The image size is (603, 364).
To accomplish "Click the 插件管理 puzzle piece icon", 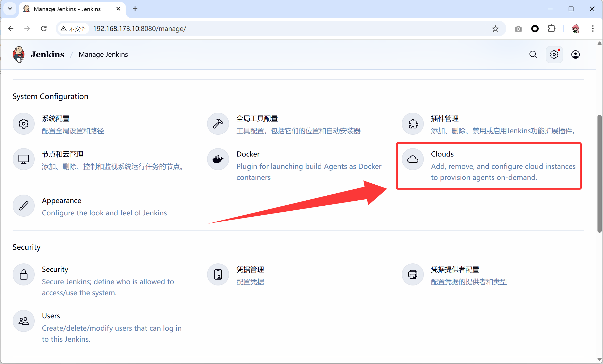I will pyautogui.click(x=413, y=124).
